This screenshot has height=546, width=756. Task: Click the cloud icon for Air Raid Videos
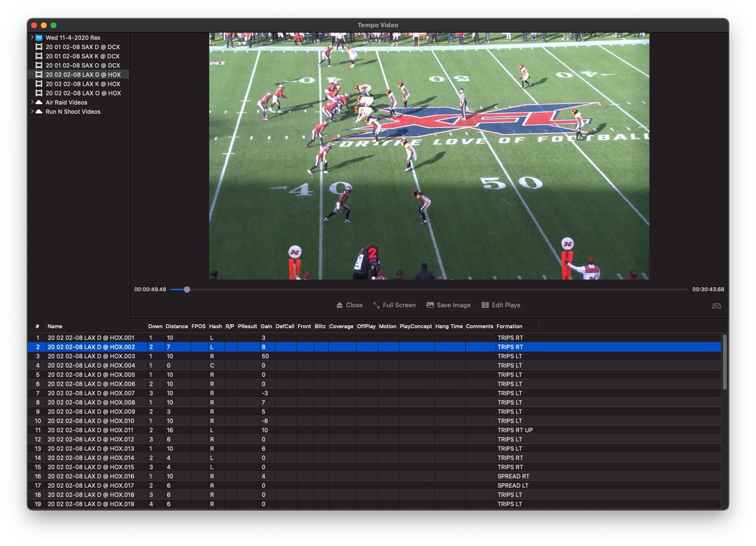pos(39,103)
